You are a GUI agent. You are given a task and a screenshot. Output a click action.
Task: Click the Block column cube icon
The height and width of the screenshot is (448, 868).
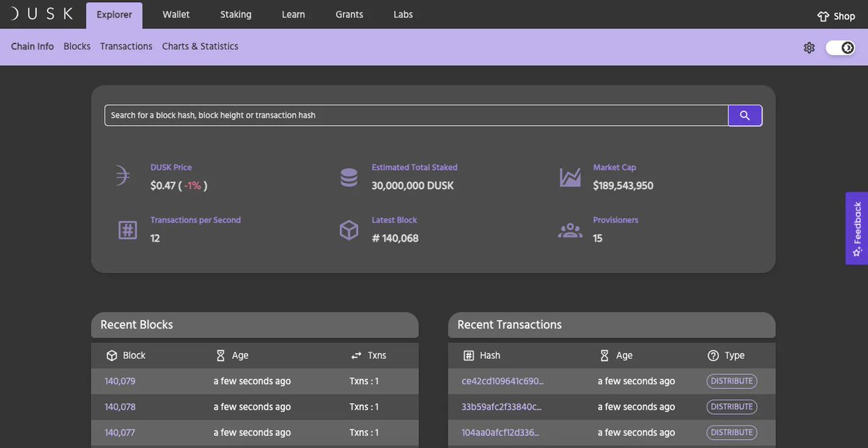(111, 355)
